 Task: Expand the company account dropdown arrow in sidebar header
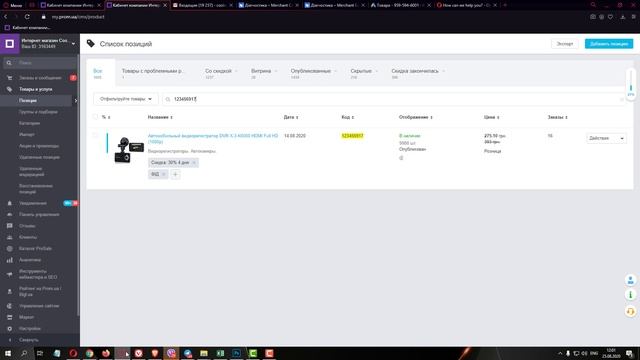[73, 44]
